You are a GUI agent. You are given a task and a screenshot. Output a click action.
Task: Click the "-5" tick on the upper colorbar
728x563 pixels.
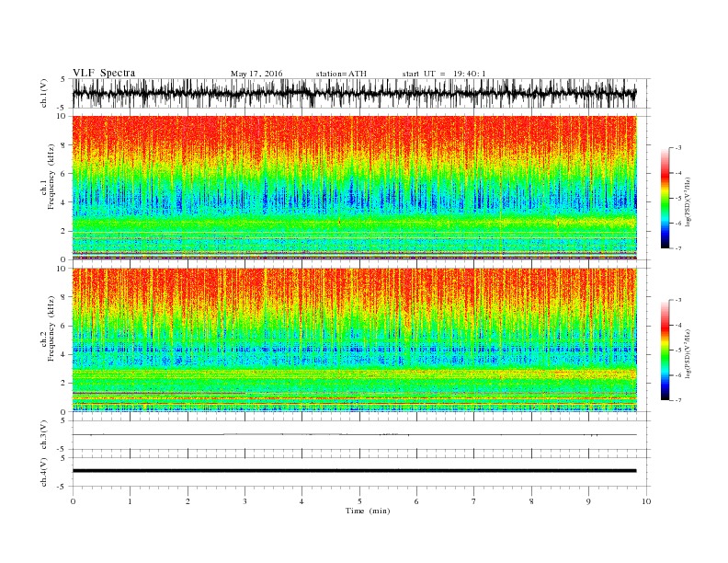(678, 199)
